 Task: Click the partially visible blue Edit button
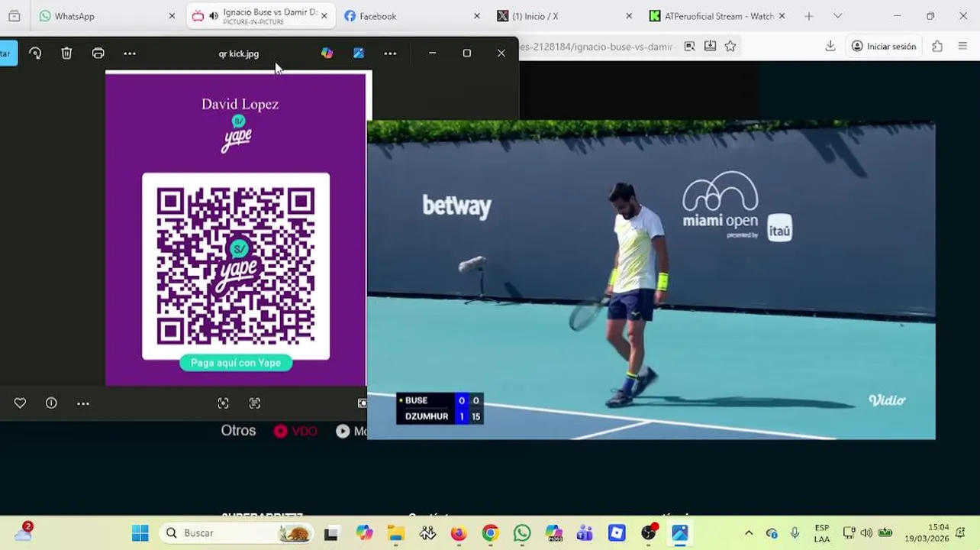(8, 53)
